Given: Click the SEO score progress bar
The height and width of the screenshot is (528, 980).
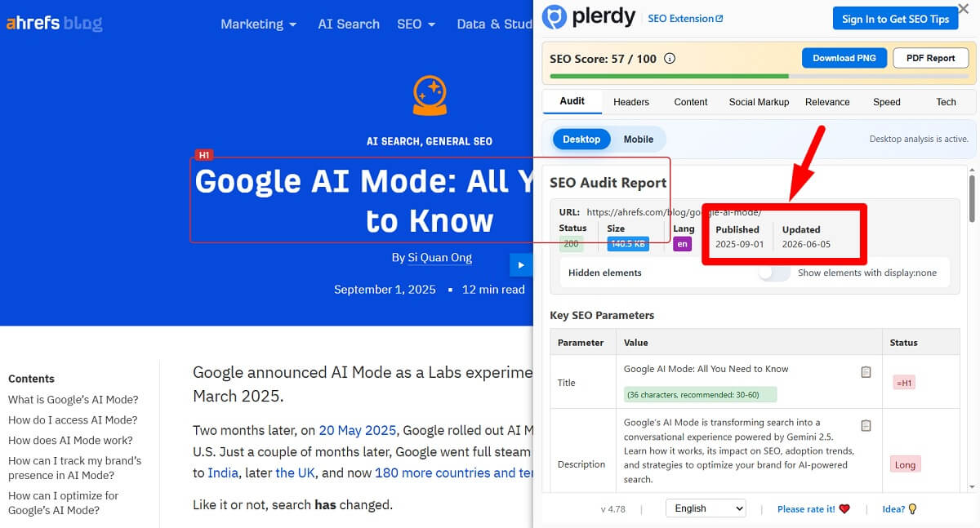Looking at the screenshot, I should 759,76.
